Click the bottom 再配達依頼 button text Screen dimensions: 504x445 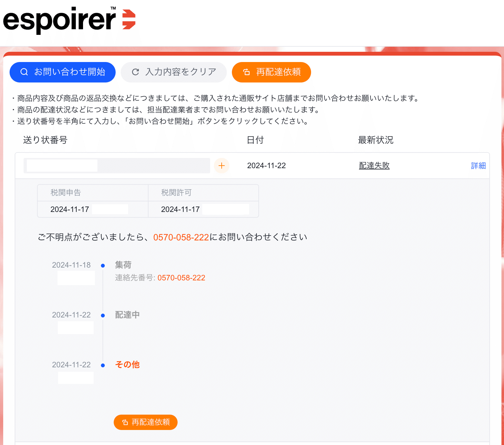[x=151, y=422]
